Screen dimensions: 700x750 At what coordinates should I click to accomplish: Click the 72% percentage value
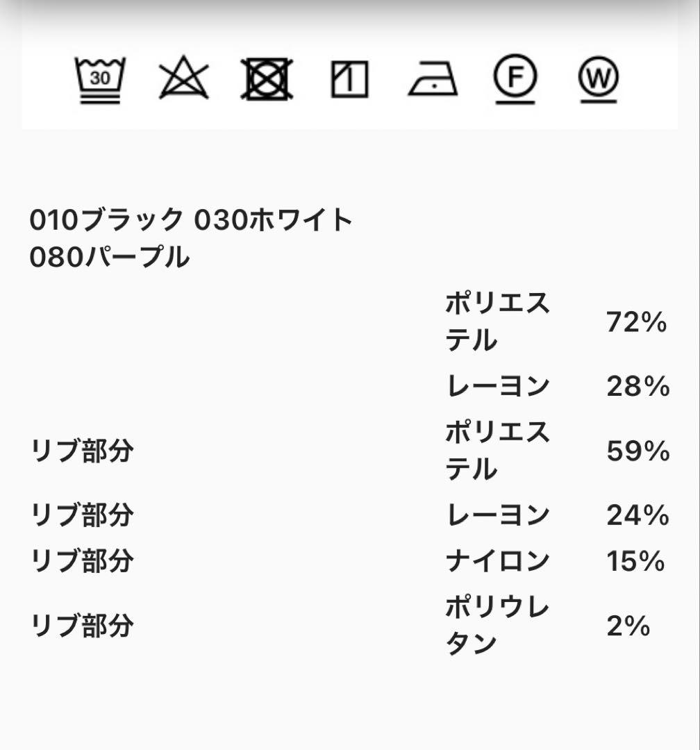click(636, 322)
